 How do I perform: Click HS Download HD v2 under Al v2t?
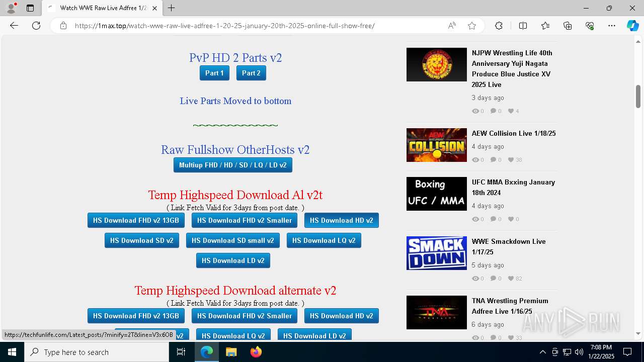(342, 220)
